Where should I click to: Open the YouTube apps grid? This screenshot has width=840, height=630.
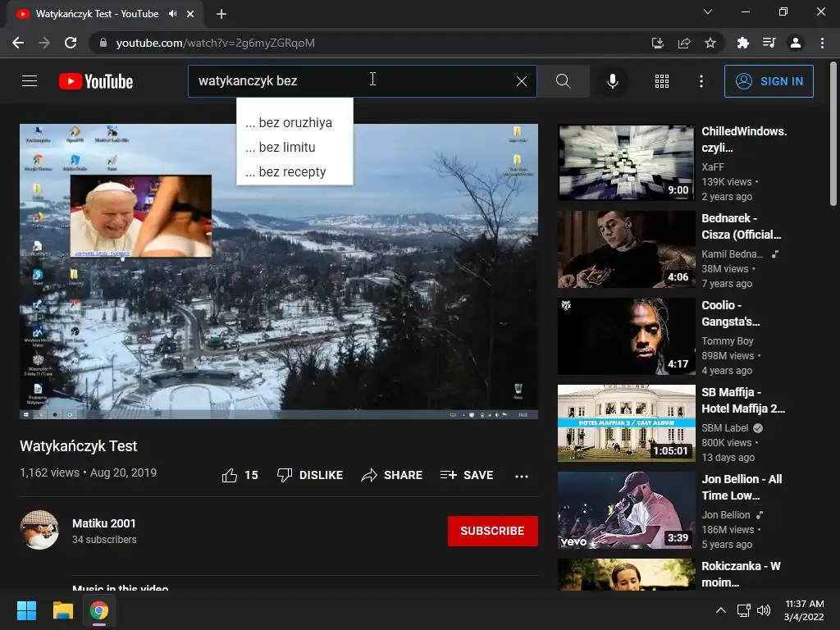(662, 81)
